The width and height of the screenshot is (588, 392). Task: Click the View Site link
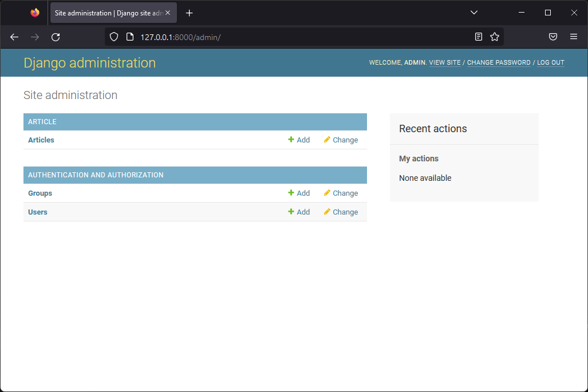click(445, 63)
